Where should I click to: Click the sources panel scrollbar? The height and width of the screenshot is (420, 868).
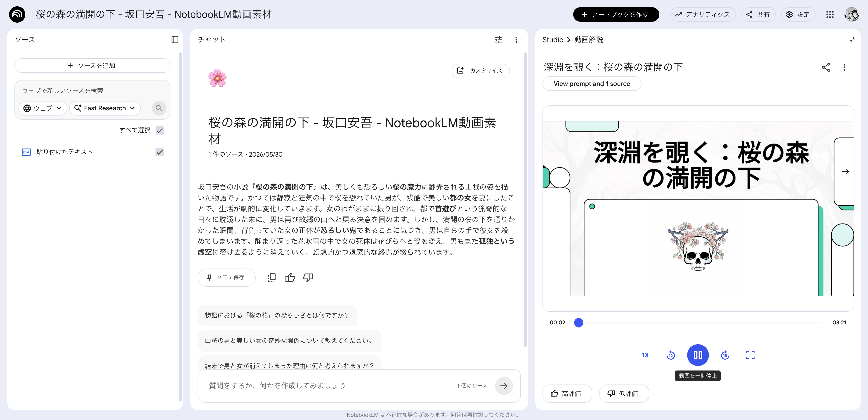click(180, 227)
